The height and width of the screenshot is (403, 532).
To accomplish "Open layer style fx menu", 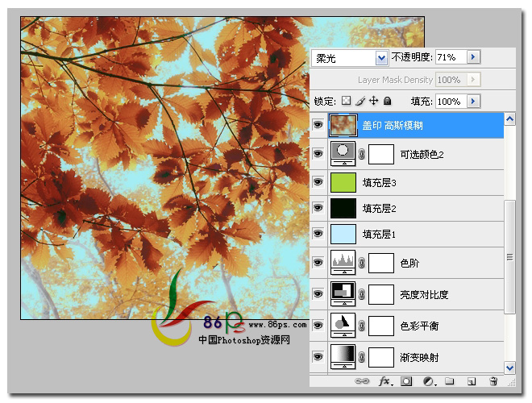I will 385,381.
